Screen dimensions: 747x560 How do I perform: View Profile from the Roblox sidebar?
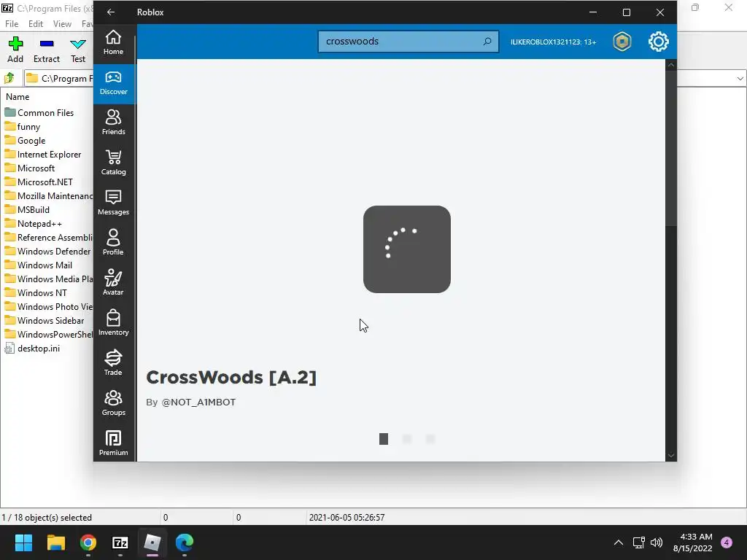click(113, 243)
